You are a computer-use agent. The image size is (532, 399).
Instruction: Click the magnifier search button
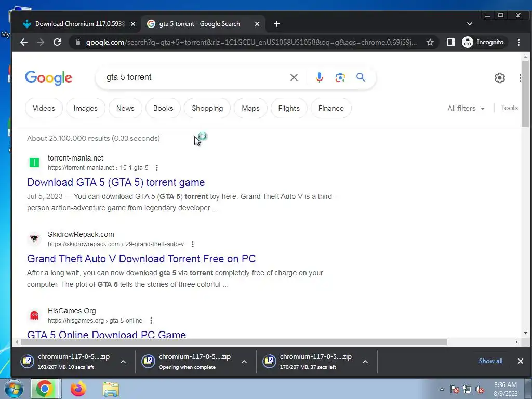361,77
